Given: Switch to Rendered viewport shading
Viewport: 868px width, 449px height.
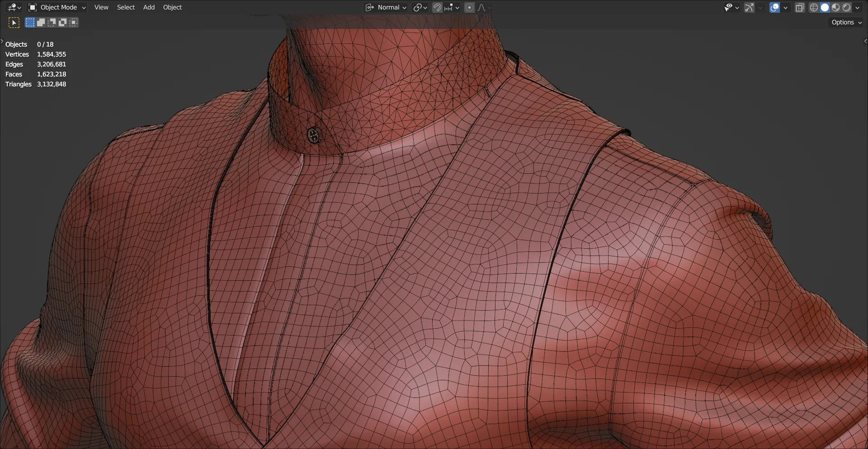Looking at the screenshot, I should pyautogui.click(x=846, y=7).
